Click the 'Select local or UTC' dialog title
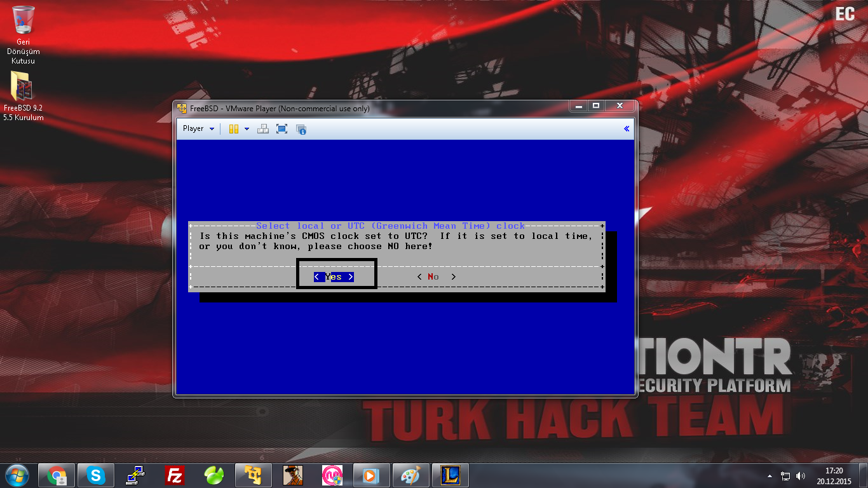Screen dimensions: 868x488 391,226
